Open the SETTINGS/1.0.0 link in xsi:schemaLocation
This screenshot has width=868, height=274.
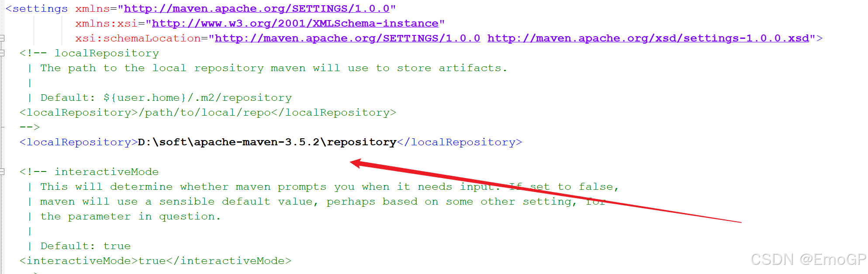pyautogui.click(x=347, y=38)
